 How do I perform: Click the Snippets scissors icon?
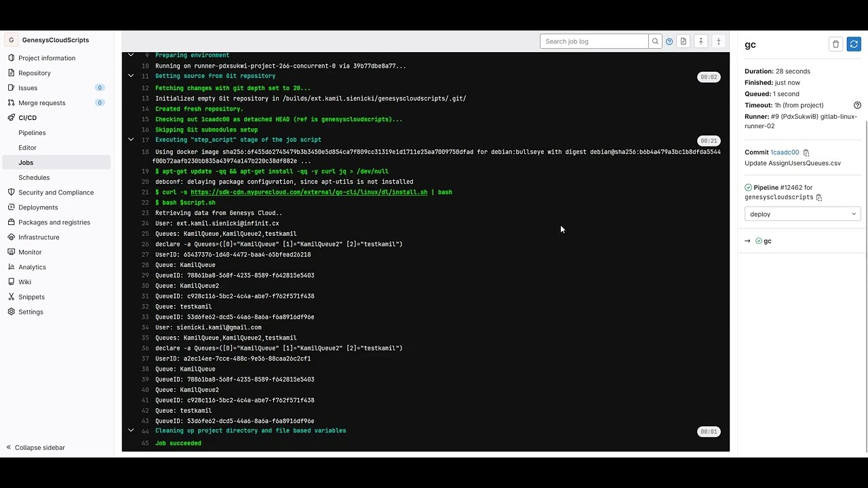pyautogui.click(x=12, y=297)
